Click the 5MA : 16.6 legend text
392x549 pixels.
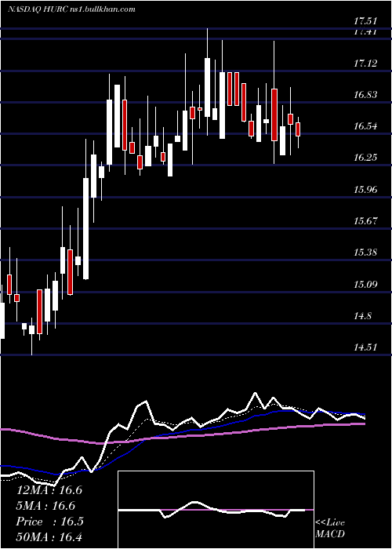click(x=45, y=506)
